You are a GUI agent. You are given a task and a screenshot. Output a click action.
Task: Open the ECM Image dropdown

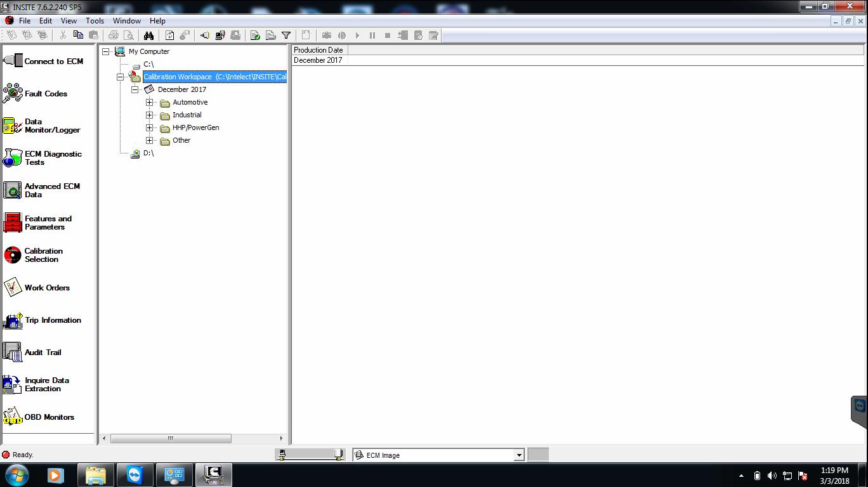pos(519,455)
